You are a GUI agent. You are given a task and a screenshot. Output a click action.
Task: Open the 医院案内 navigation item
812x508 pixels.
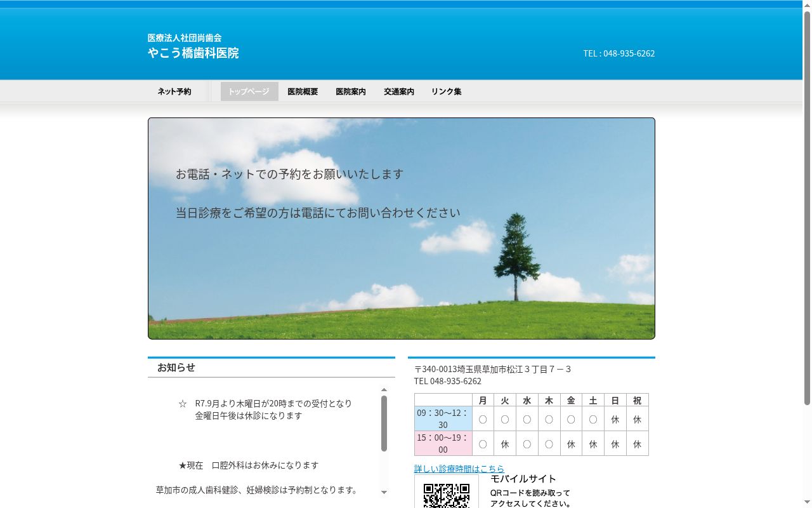(351, 91)
